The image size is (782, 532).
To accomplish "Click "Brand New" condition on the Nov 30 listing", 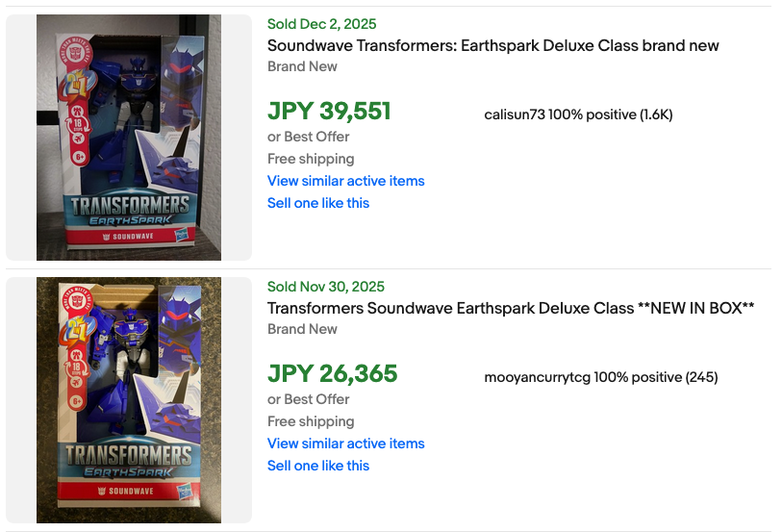I will click(302, 329).
